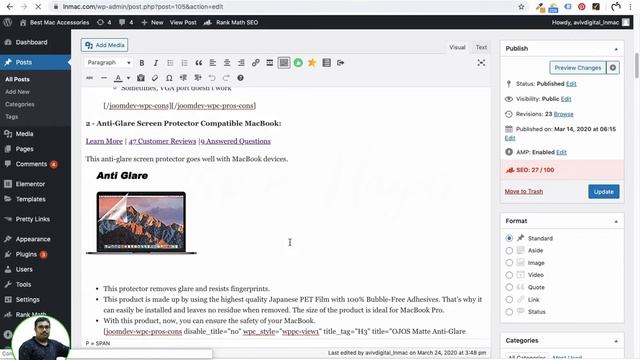Click the Add Media button

point(104,45)
